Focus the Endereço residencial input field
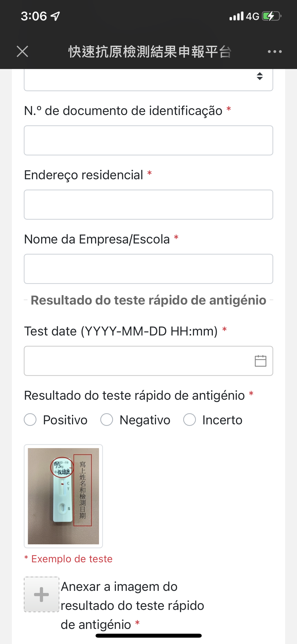The width and height of the screenshot is (297, 644). click(x=148, y=205)
